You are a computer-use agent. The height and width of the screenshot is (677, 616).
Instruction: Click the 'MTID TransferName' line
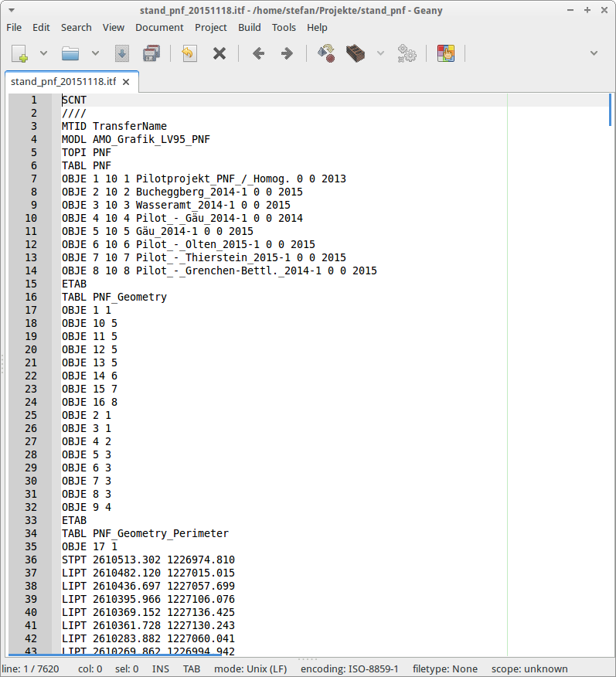pyautogui.click(x=114, y=126)
